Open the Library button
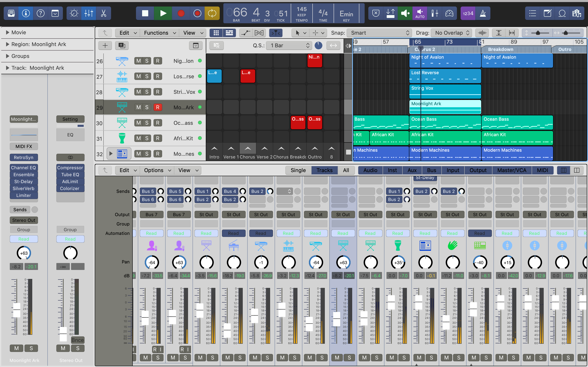Viewport: 588px width, 367px height. [11, 13]
